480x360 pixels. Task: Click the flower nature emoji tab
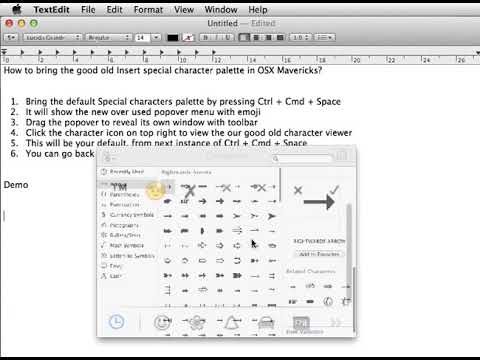197,322
